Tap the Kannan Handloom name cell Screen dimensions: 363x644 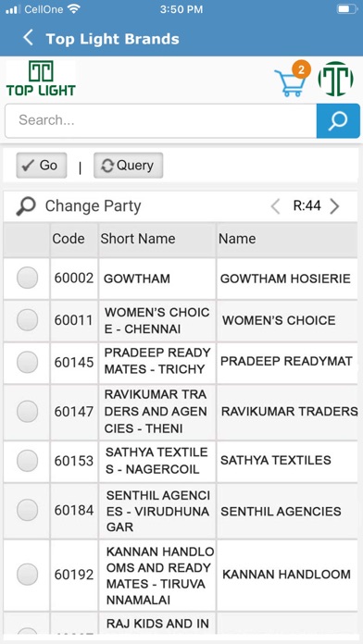(287, 575)
